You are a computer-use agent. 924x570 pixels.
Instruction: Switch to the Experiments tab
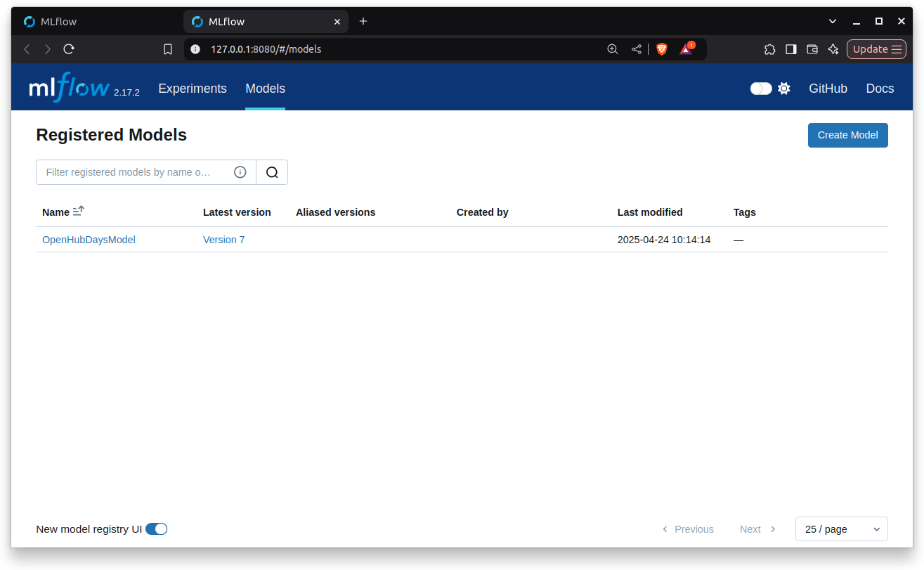coord(193,89)
